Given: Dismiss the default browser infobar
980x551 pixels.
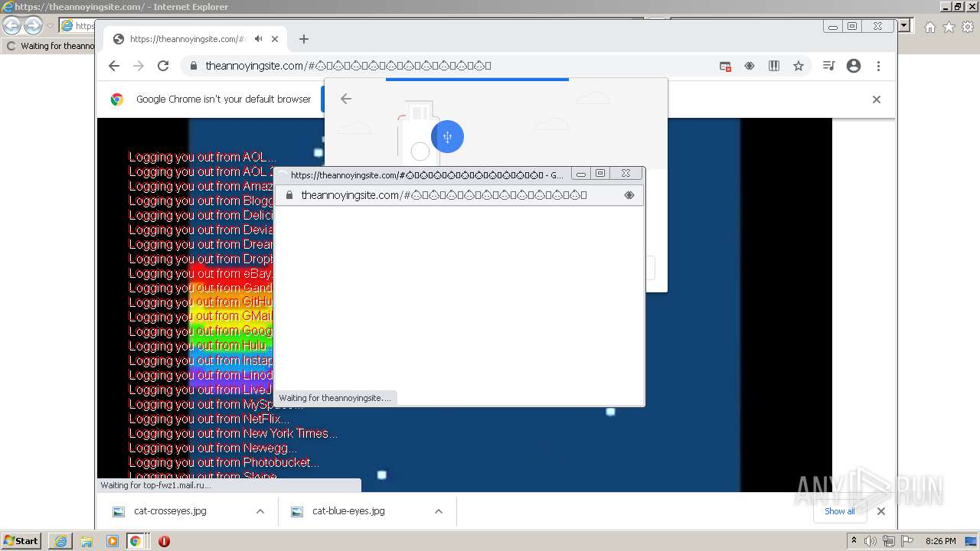Looking at the screenshot, I should tap(877, 99).
